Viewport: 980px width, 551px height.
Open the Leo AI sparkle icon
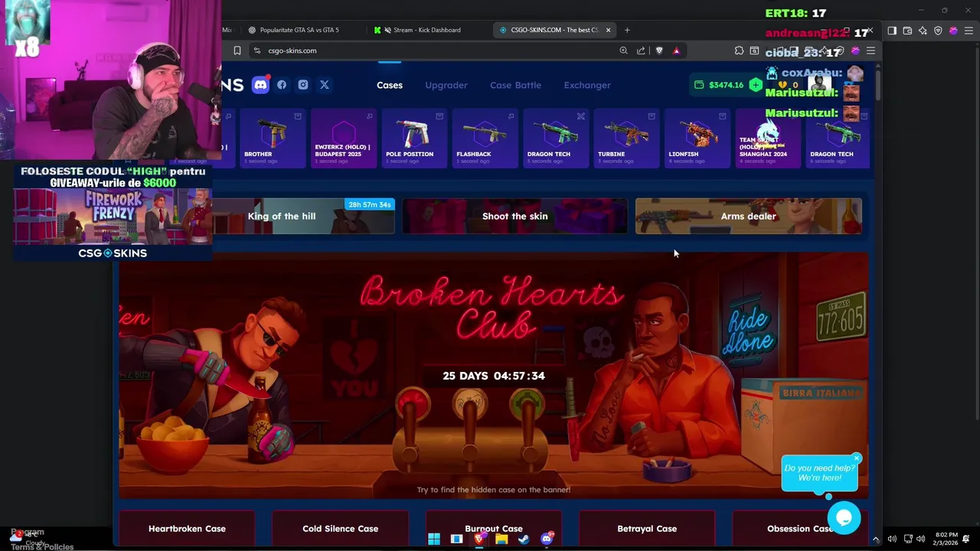[923, 31]
